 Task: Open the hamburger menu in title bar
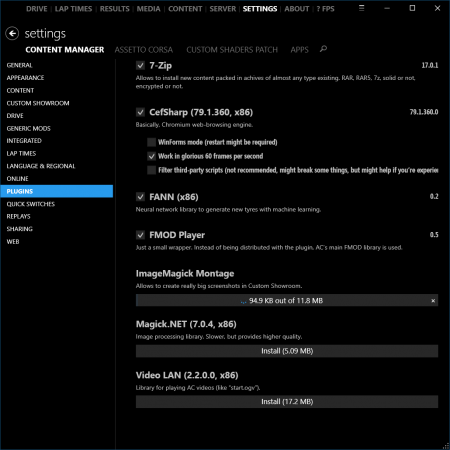pyautogui.click(x=362, y=8)
